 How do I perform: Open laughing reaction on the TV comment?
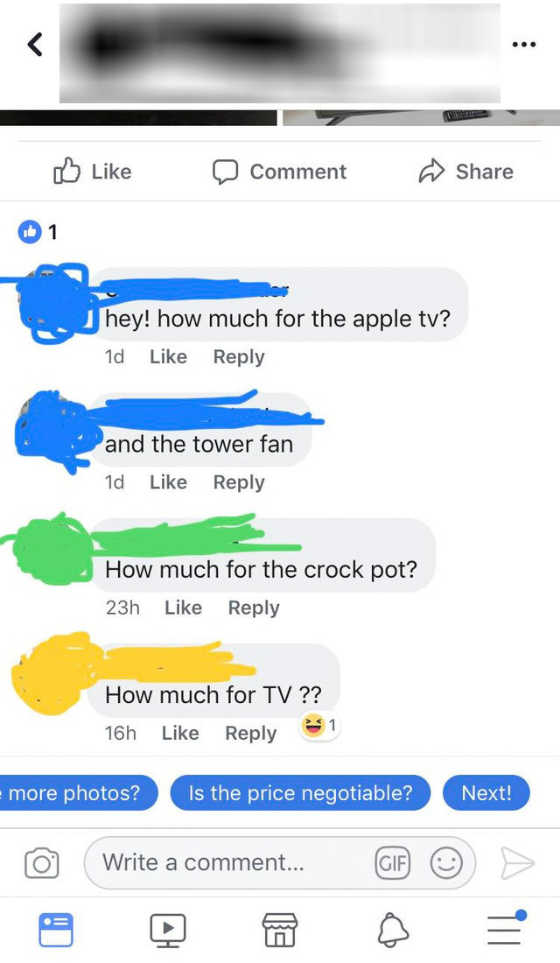click(x=318, y=726)
